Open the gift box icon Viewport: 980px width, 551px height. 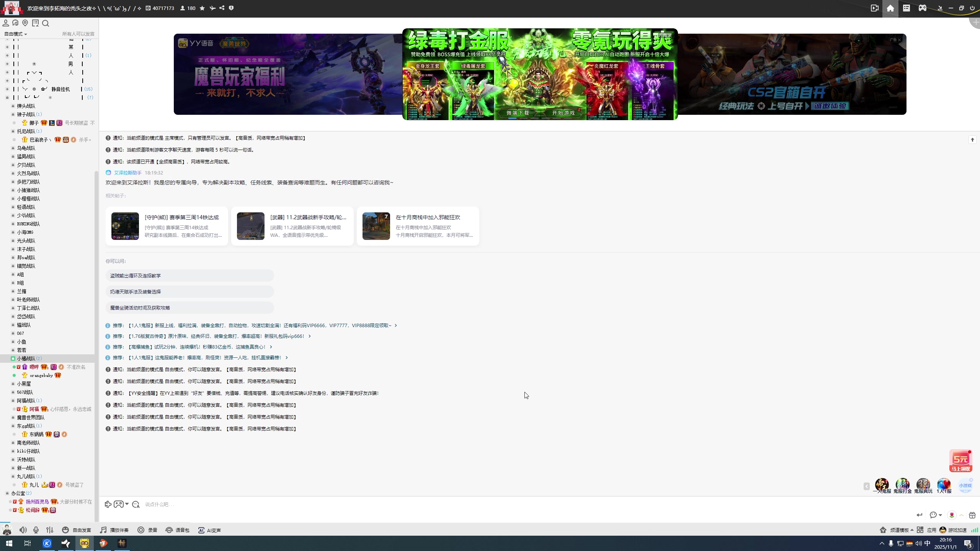972,515
